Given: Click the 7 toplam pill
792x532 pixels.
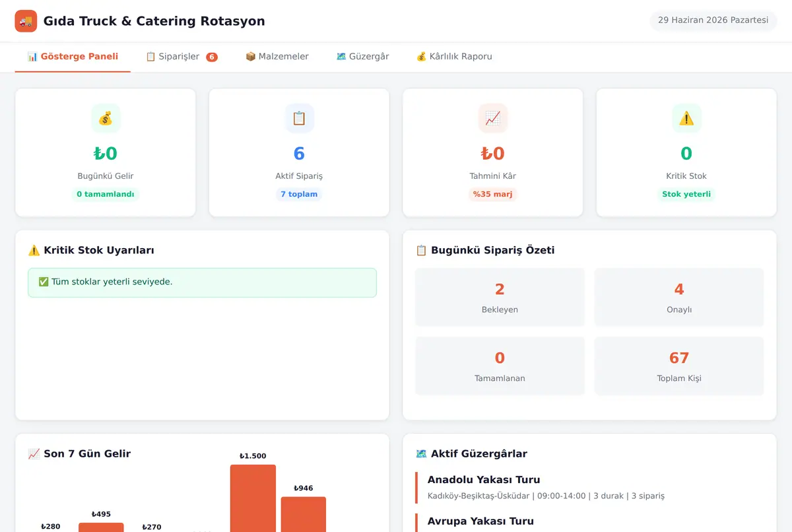Looking at the screenshot, I should coord(299,194).
